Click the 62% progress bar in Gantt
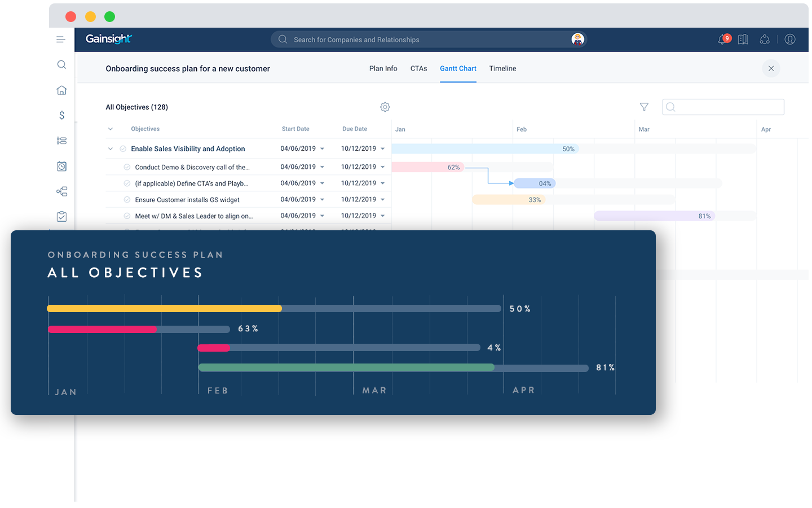 coord(427,167)
